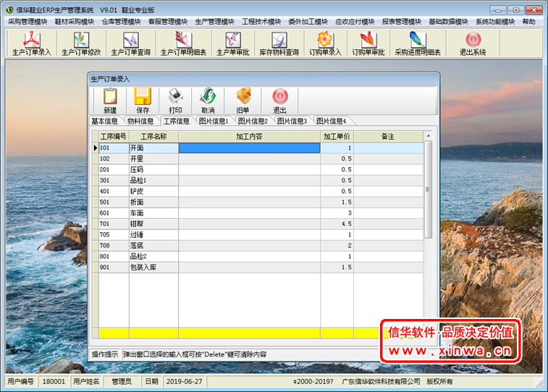Click 加工内容 column header
The height and width of the screenshot is (392, 548).
click(x=249, y=137)
